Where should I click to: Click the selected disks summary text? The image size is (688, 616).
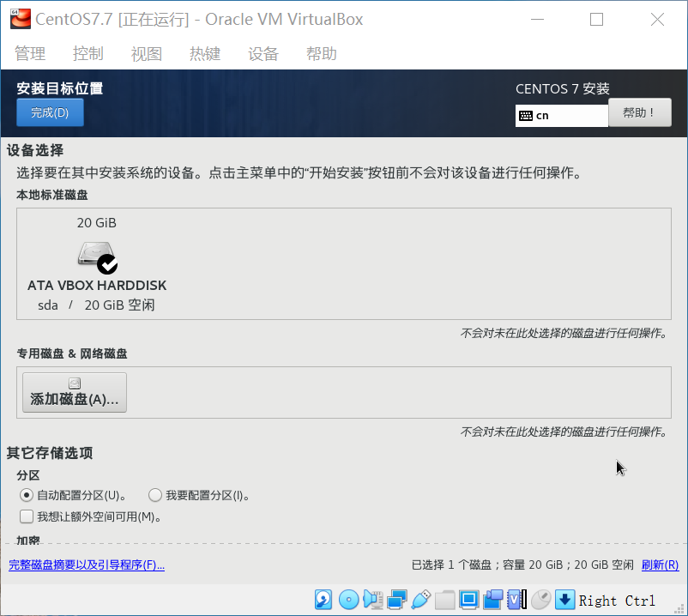pyautogui.click(x=522, y=565)
